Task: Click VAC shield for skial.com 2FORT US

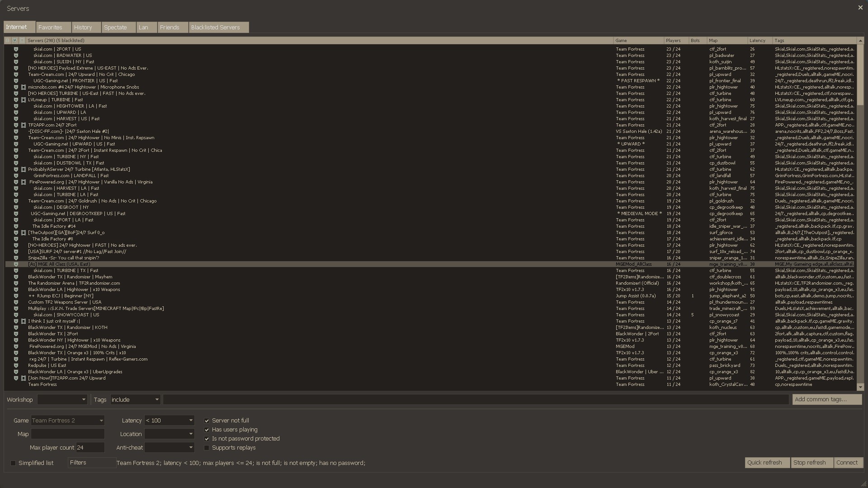Action: pyautogui.click(x=16, y=49)
